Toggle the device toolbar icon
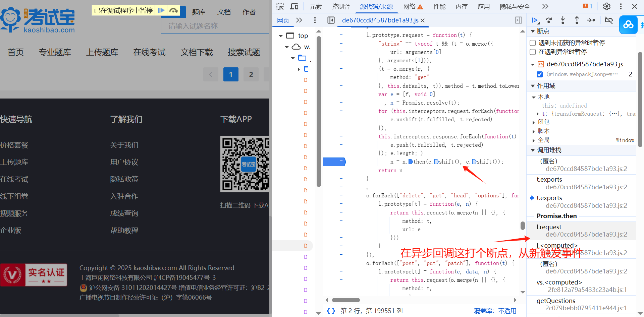This screenshot has height=317, width=644. point(294,6)
